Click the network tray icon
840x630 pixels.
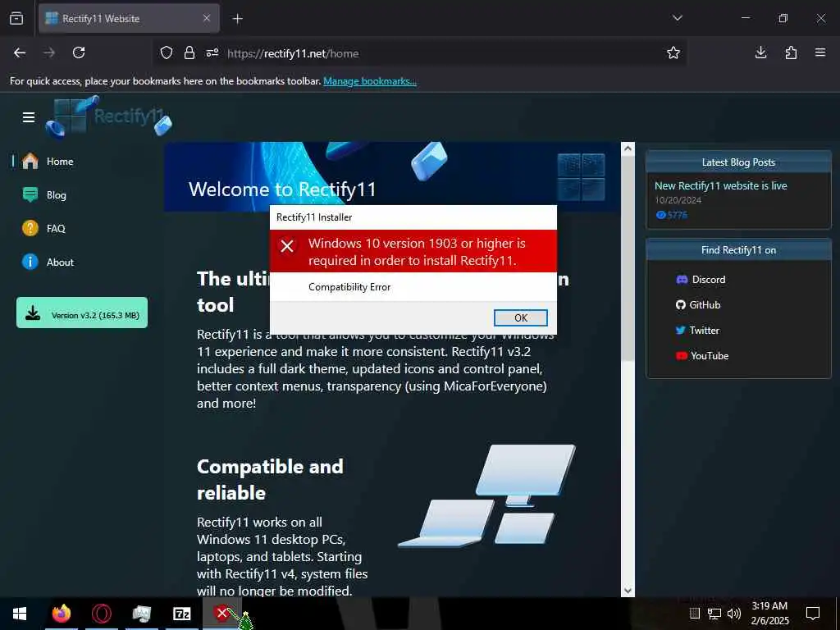point(714,614)
